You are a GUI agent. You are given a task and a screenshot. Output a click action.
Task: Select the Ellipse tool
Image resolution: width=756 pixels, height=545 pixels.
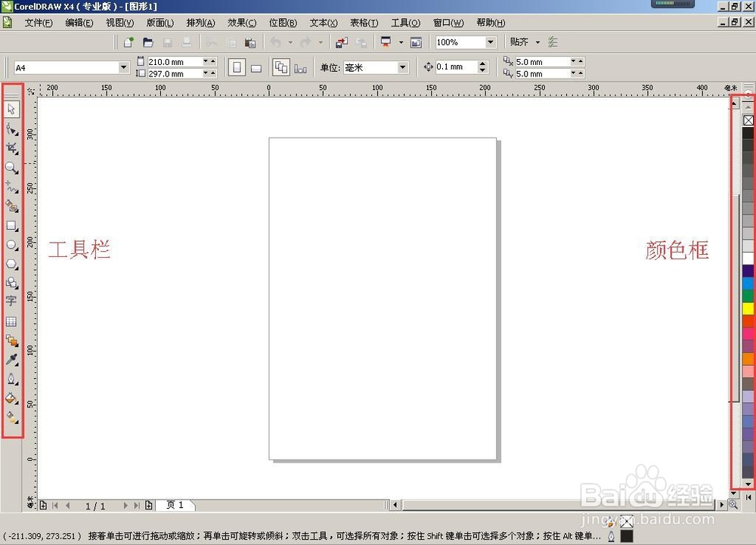coord(11,245)
